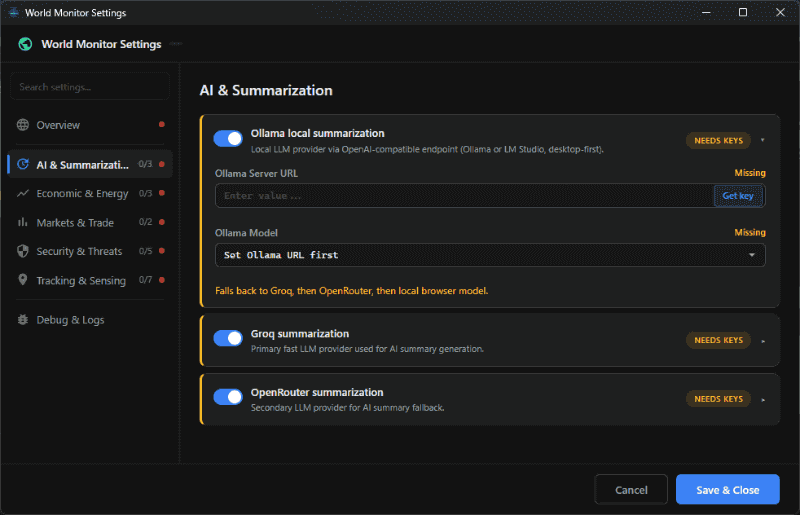Click the Tracking & Sensing pin icon

(x=23, y=280)
